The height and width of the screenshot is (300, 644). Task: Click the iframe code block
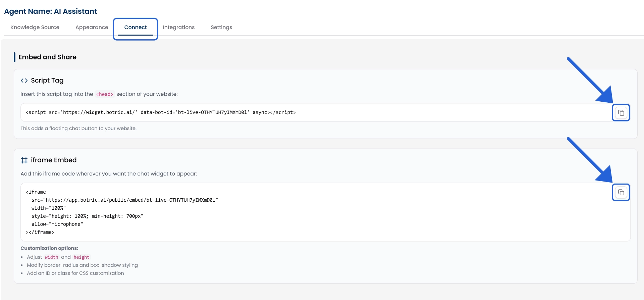click(x=325, y=212)
